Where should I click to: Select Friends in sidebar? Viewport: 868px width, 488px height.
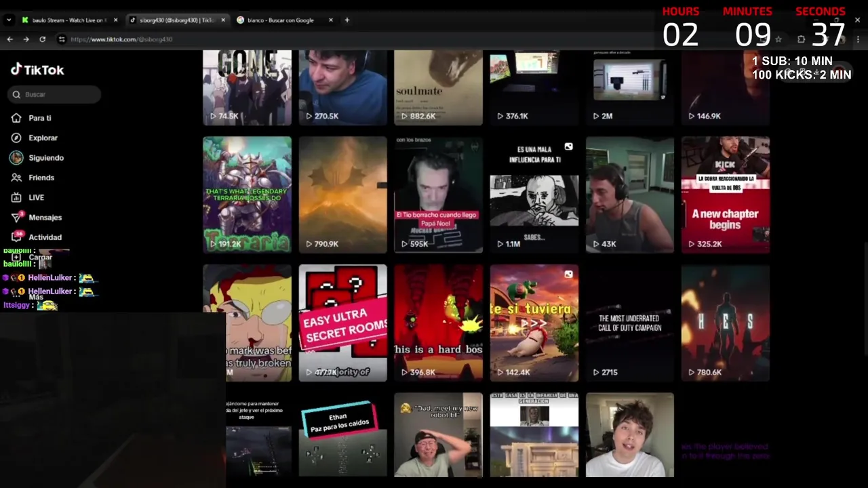41,178
